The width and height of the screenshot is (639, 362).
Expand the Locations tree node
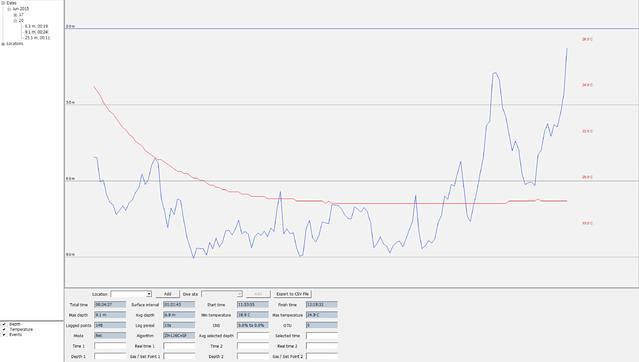(3, 44)
